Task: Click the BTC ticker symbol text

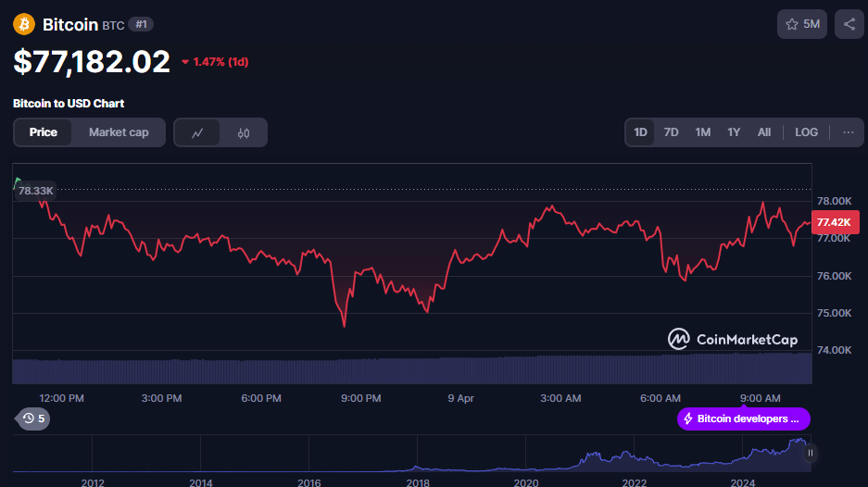Action: point(113,25)
